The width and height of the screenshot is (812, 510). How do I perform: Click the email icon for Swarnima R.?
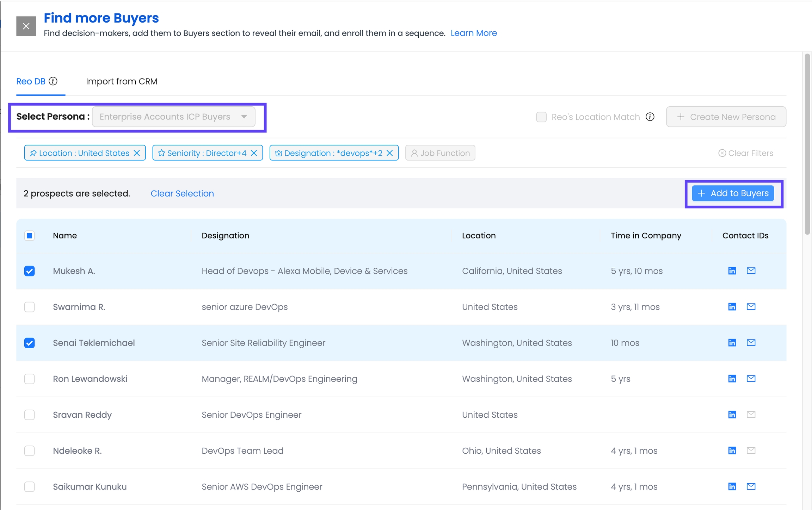click(x=751, y=307)
